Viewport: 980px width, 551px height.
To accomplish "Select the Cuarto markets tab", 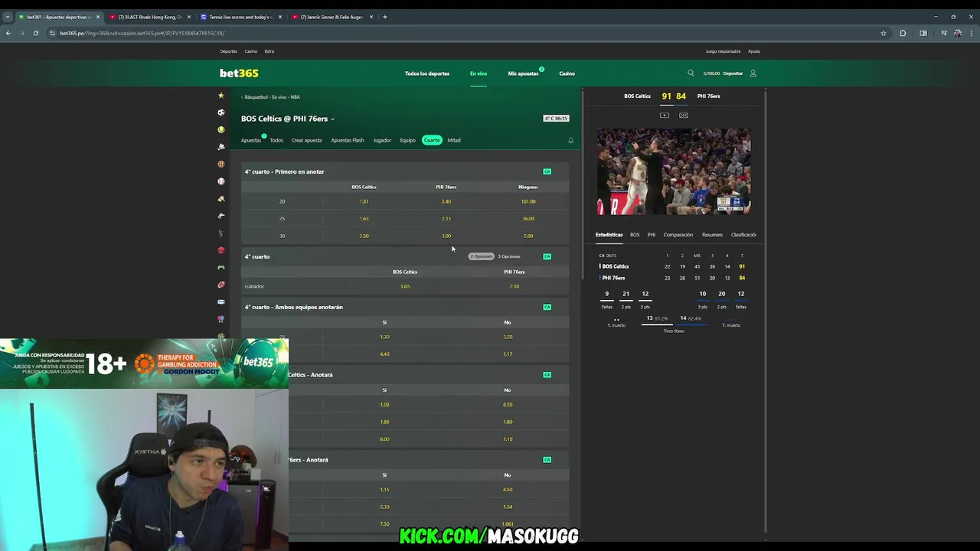I will click(432, 140).
